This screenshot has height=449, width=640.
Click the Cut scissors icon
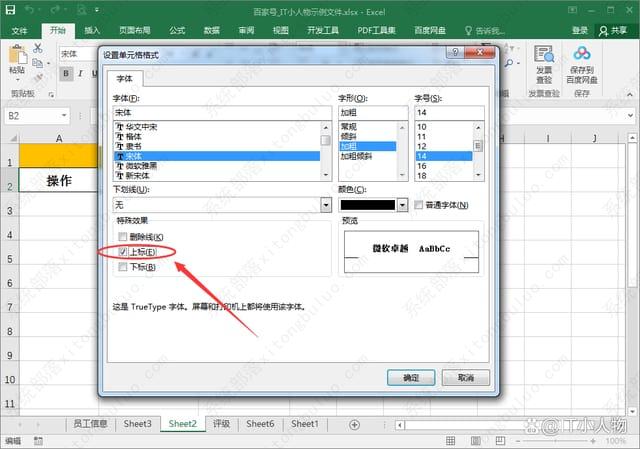pos(37,48)
